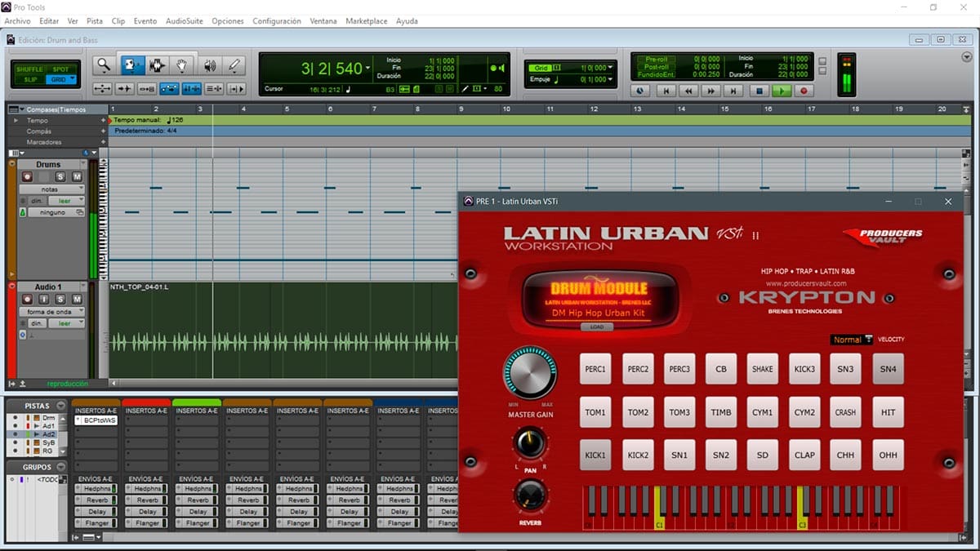Enable SHUFFLE edit mode

point(29,69)
